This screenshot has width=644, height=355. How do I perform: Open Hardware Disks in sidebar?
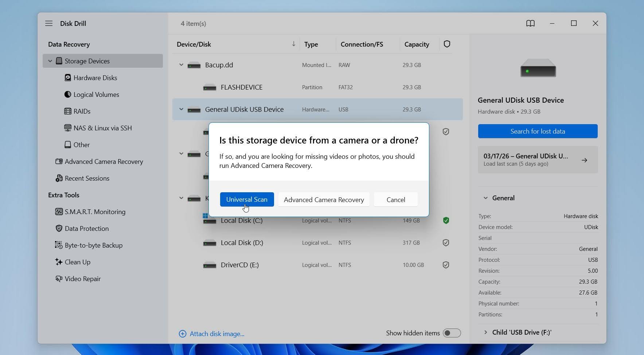tap(95, 78)
